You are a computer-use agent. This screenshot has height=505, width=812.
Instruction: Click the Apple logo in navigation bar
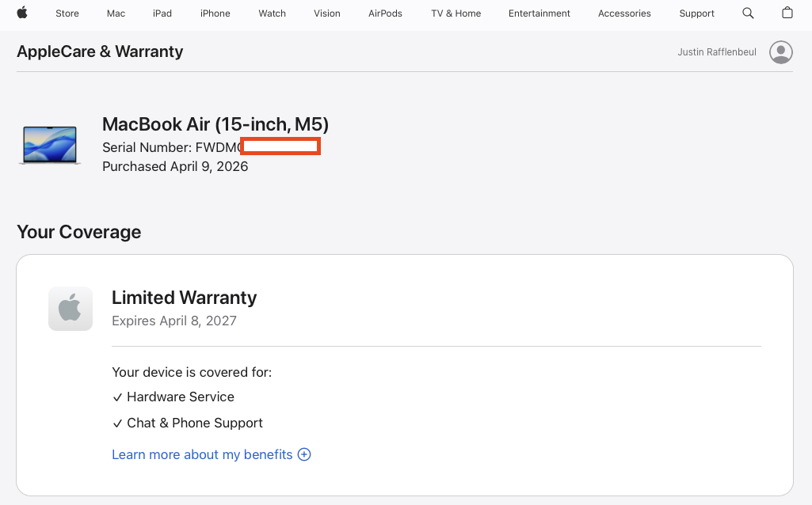coord(21,13)
